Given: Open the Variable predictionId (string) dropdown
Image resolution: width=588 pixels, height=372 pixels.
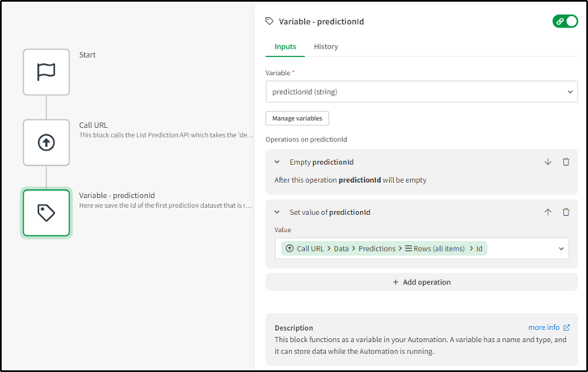Looking at the screenshot, I should click(421, 92).
